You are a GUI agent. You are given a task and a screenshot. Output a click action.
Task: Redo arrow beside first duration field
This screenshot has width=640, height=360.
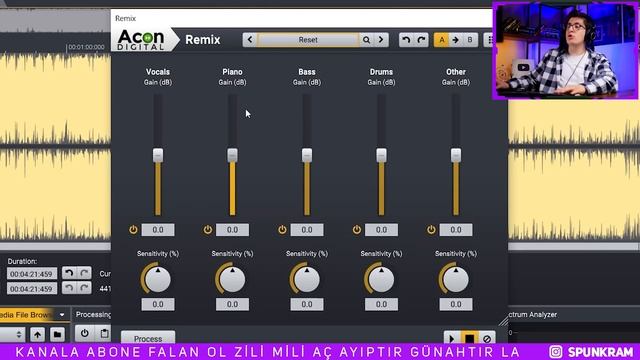[84, 273]
